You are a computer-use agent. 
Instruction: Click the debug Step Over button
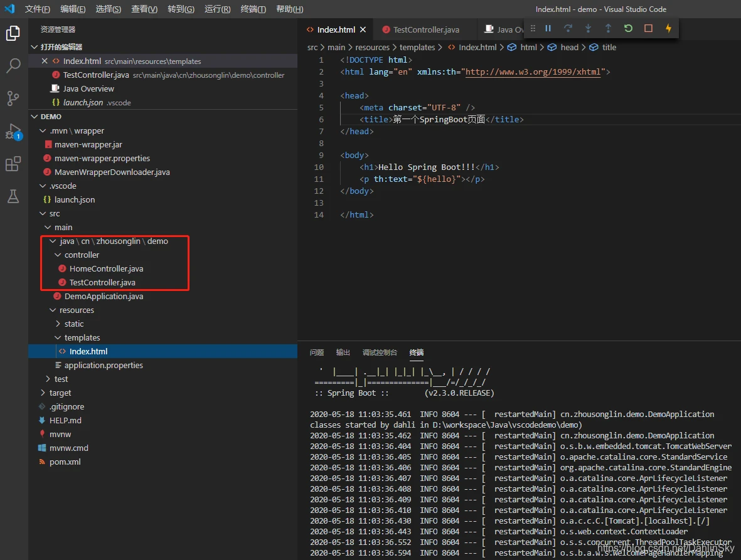(x=568, y=28)
